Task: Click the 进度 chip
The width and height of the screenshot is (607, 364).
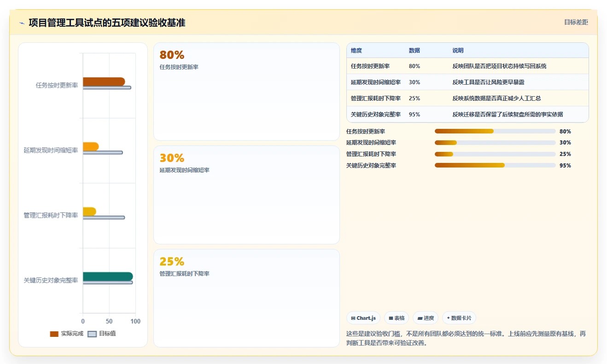Action: (x=426, y=318)
